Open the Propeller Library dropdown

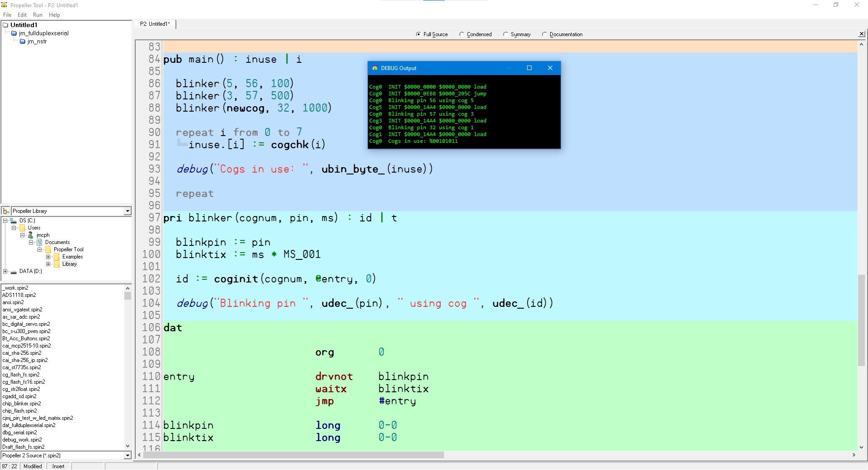[x=127, y=211]
